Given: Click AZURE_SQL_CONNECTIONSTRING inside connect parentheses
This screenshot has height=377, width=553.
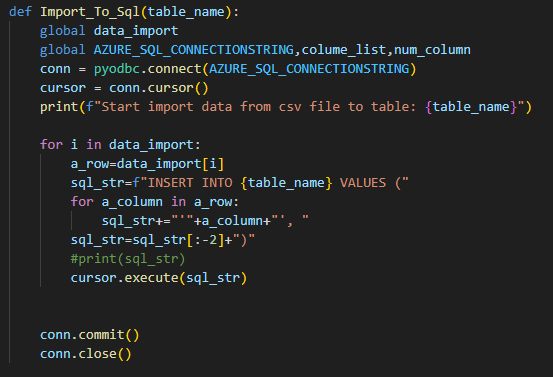Looking at the screenshot, I should [x=309, y=69].
